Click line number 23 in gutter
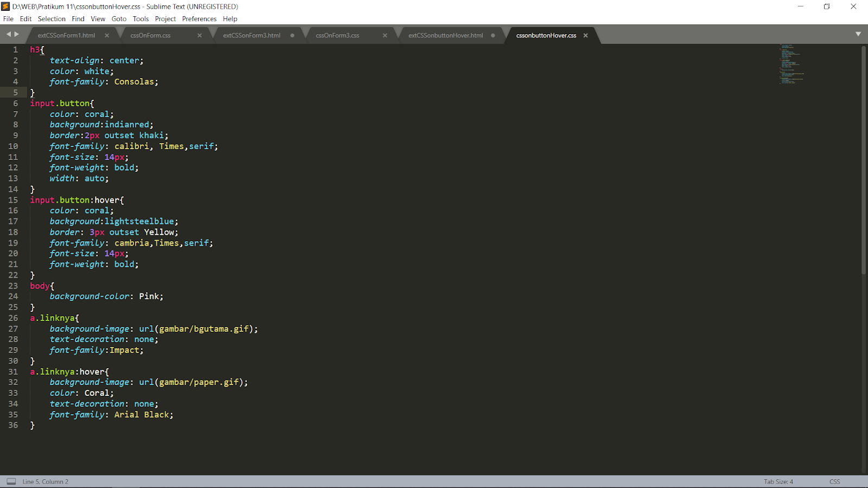Viewport: 868px width, 488px height. click(x=13, y=286)
